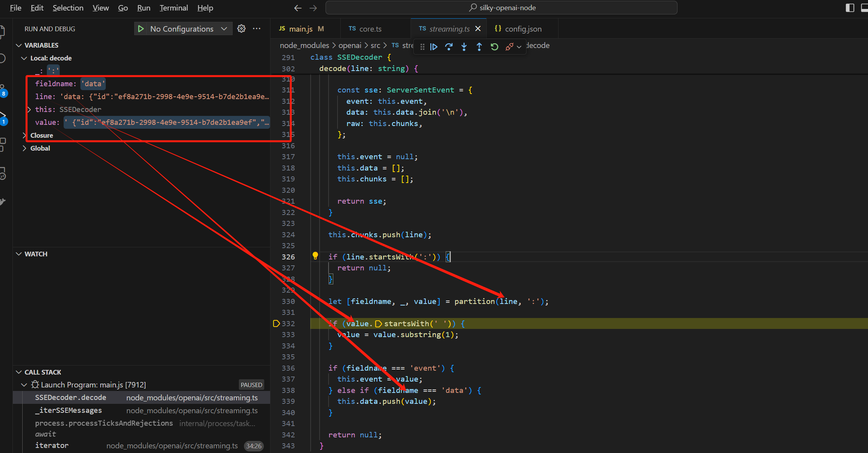
Task: Click the PAUSED status badge
Action: tap(251, 385)
